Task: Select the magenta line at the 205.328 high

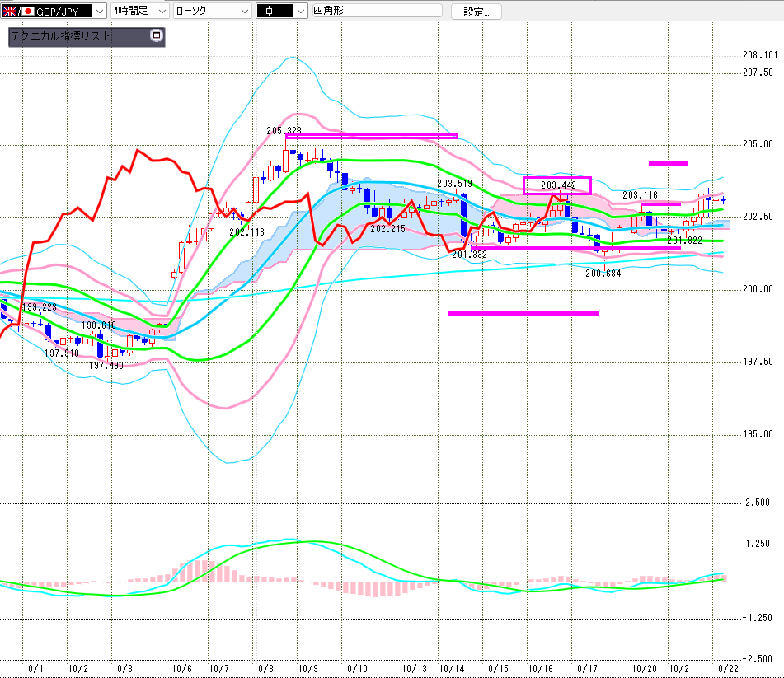Action: coord(371,136)
